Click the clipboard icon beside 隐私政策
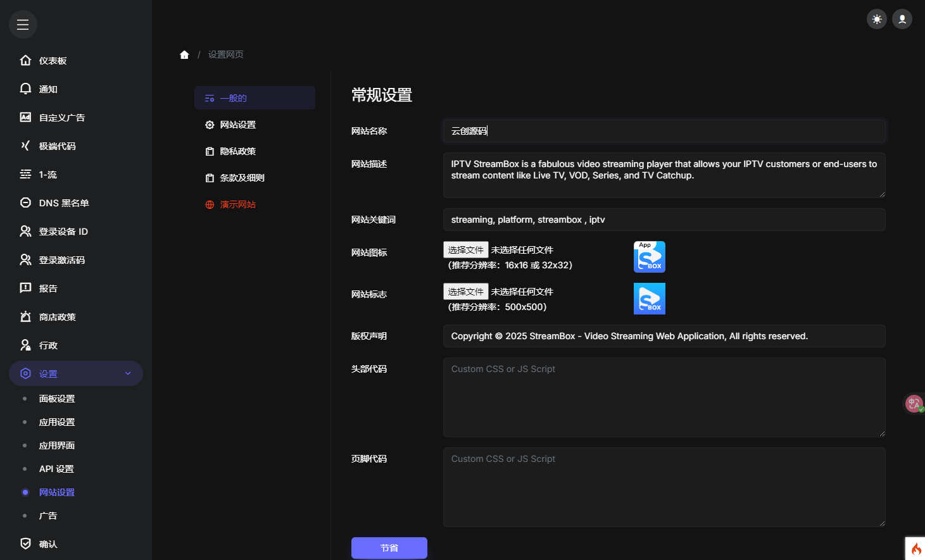The width and height of the screenshot is (925, 560). [210, 151]
